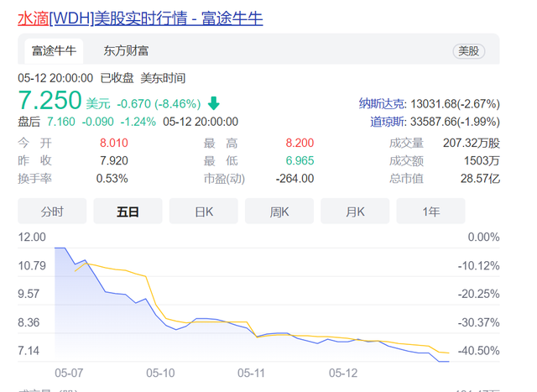Viewport: 537px width, 392px height.
Task: Click the 05-10 date marker on chart
Action: 160,373
